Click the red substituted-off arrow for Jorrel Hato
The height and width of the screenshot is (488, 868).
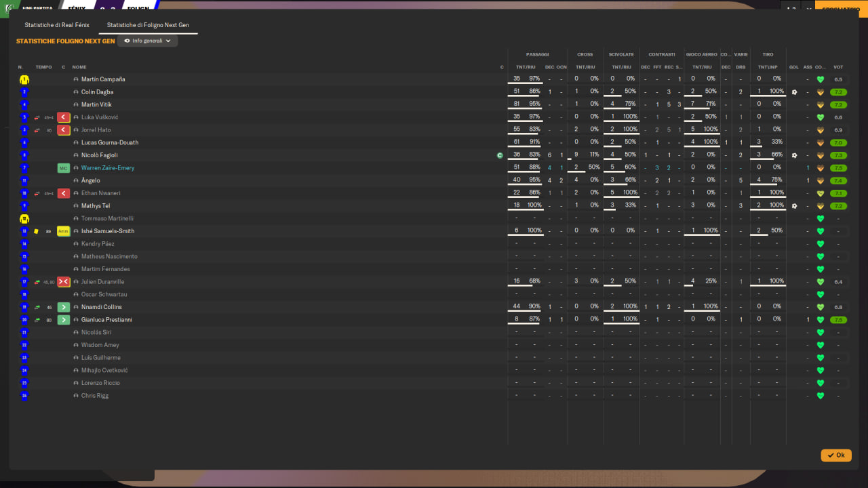coord(64,130)
